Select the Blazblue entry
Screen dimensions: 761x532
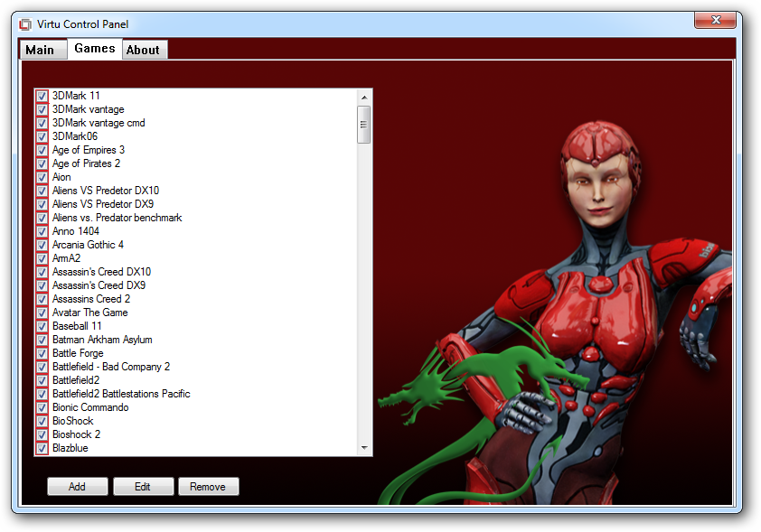click(70, 449)
